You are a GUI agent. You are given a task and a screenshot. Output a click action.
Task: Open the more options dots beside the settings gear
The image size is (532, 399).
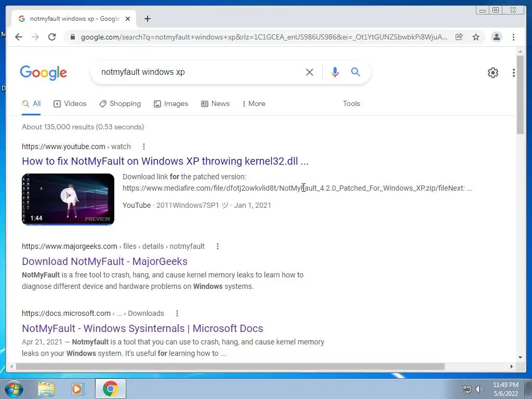tap(514, 73)
